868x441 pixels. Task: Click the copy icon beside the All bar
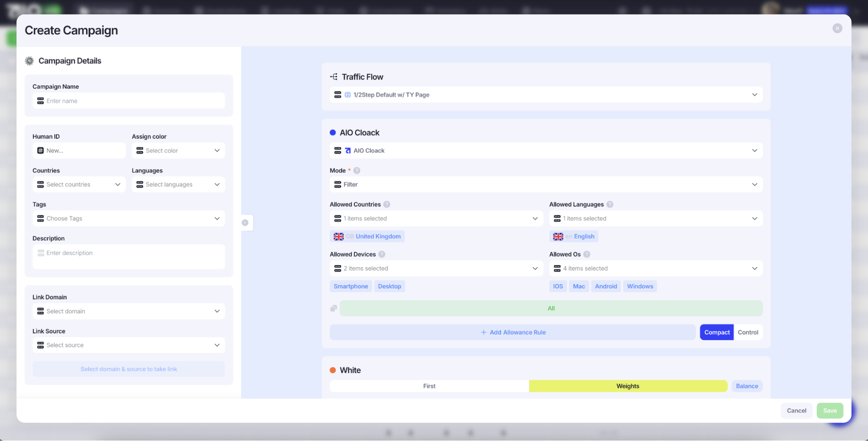pyautogui.click(x=333, y=308)
